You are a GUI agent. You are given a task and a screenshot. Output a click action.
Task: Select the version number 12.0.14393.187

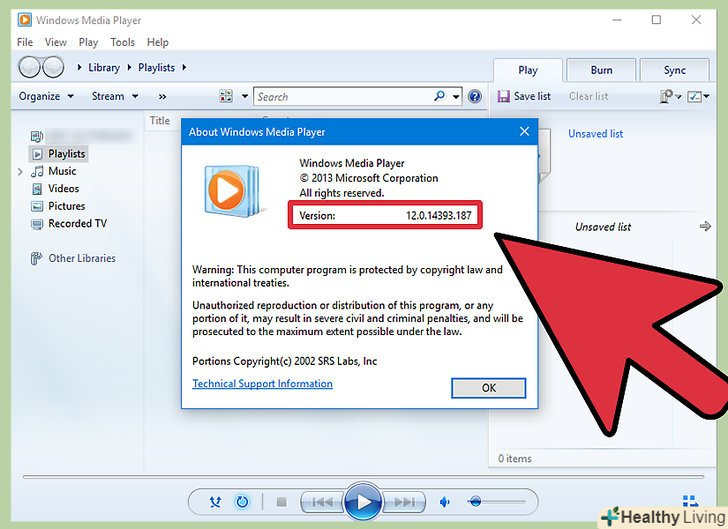(x=439, y=215)
